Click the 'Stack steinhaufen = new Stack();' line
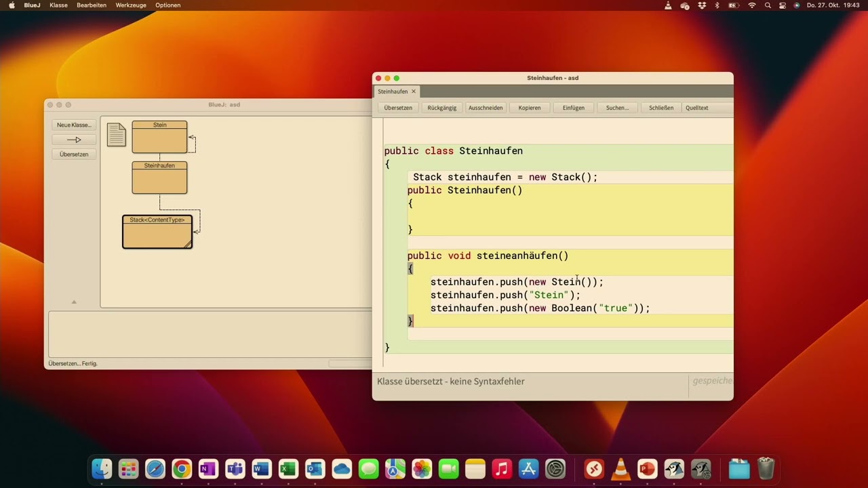Viewport: 868px width, 488px height. pos(505,178)
